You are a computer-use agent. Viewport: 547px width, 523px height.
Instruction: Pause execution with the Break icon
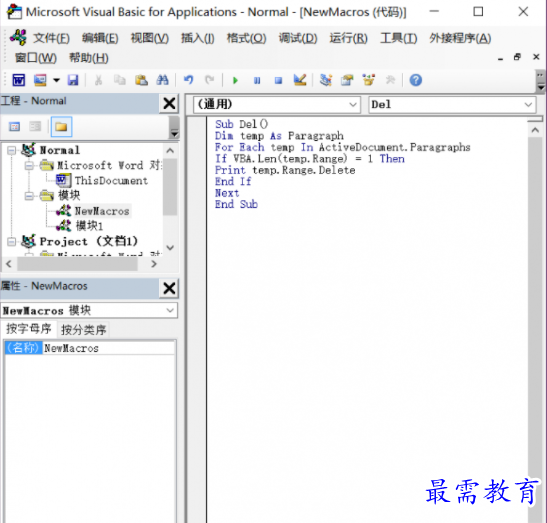click(x=257, y=81)
